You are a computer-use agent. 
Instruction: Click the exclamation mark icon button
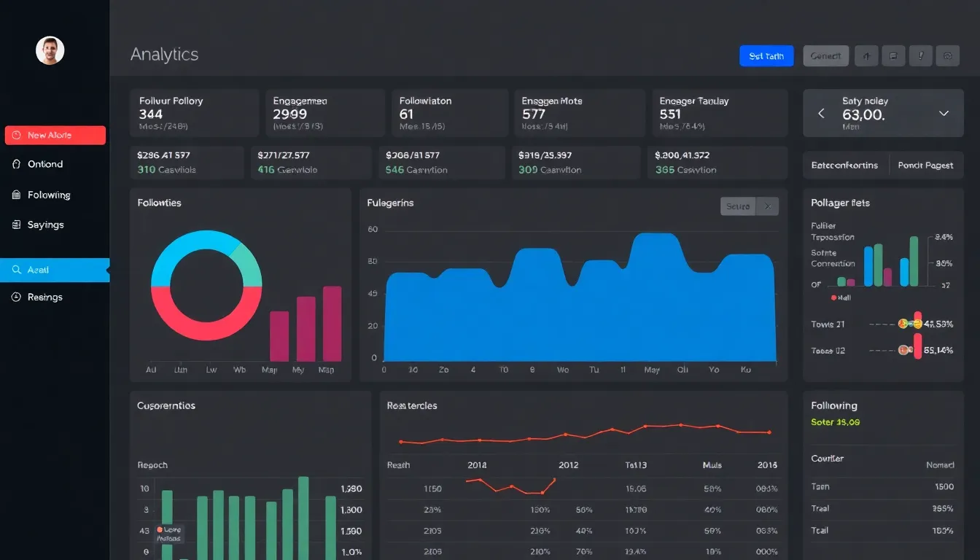click(921, 56)
